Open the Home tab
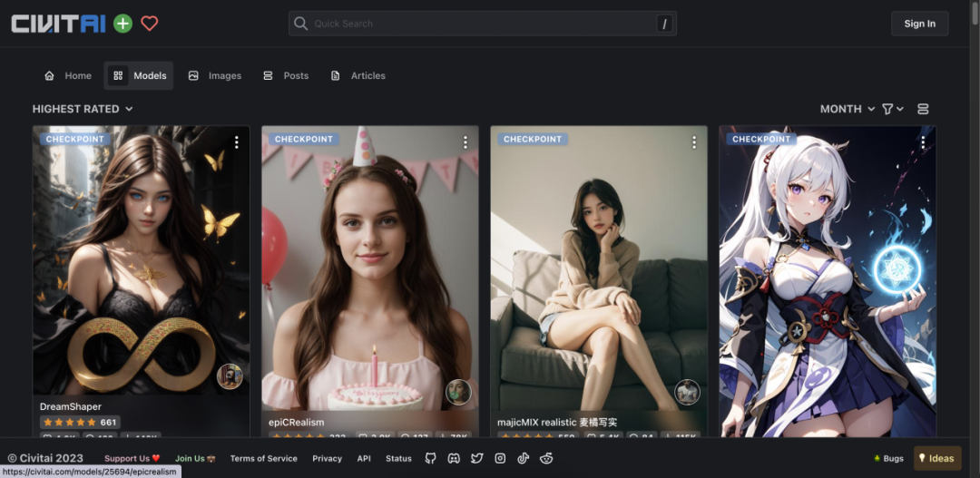This screenshot has width=980, height=478. (x=67, y=75)
